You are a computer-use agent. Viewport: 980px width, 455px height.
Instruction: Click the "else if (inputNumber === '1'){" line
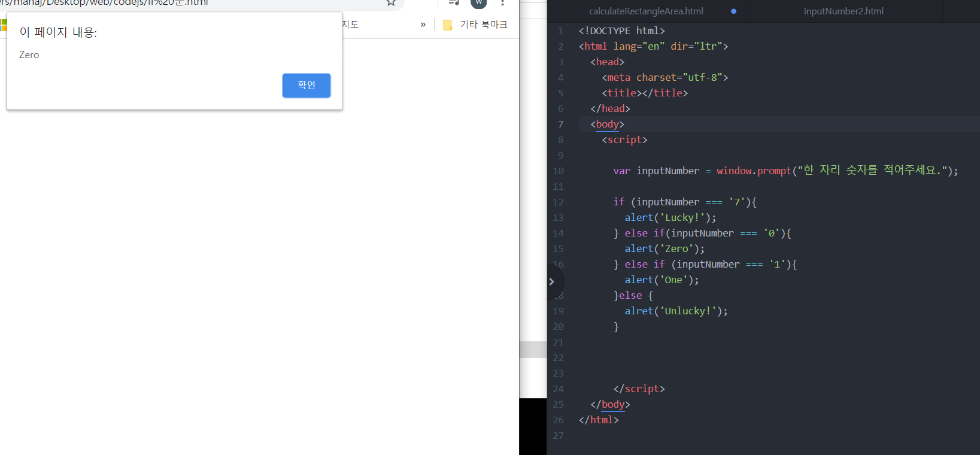(x=705, y=265)
